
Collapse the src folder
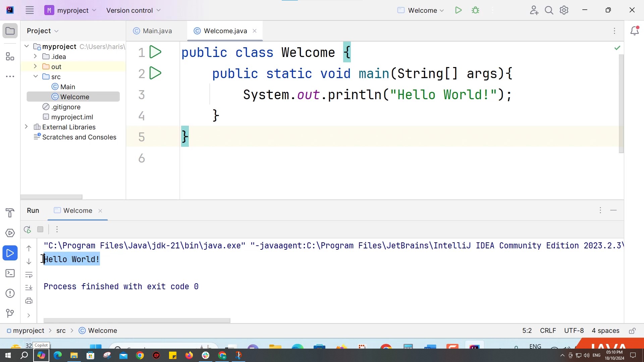[x=36, y=76]
